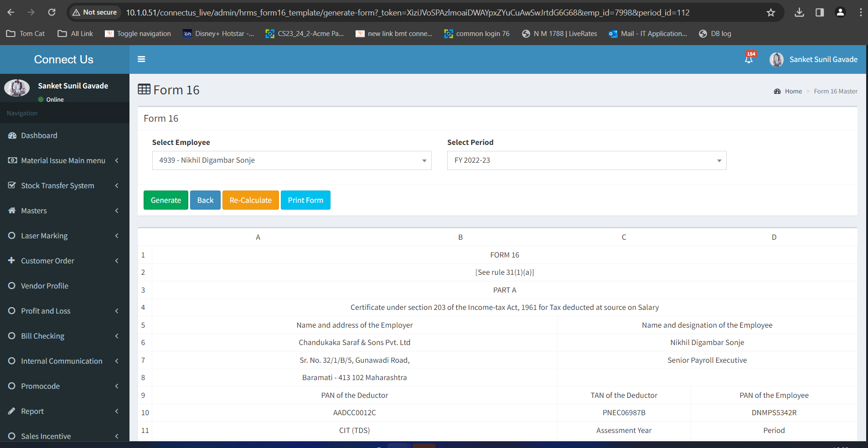Expand the Profit and Loss chevron
The image size is (868, 448).
point(117,311)
